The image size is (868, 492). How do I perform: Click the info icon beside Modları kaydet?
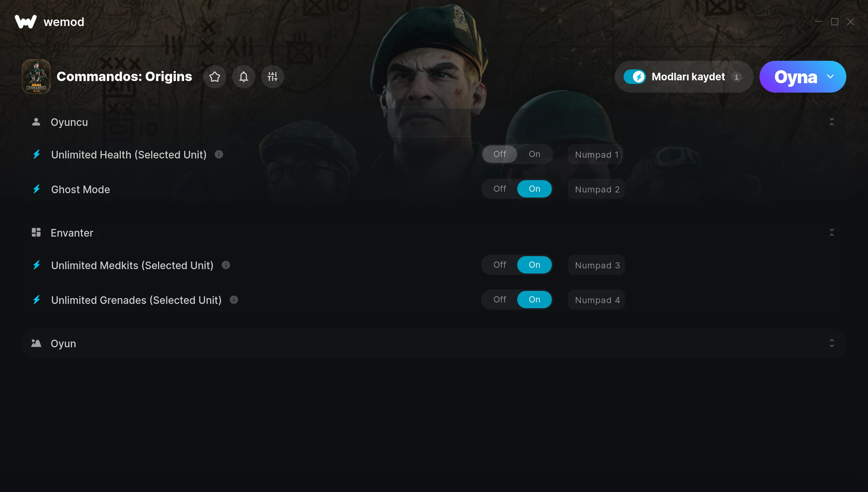(737, 77)
